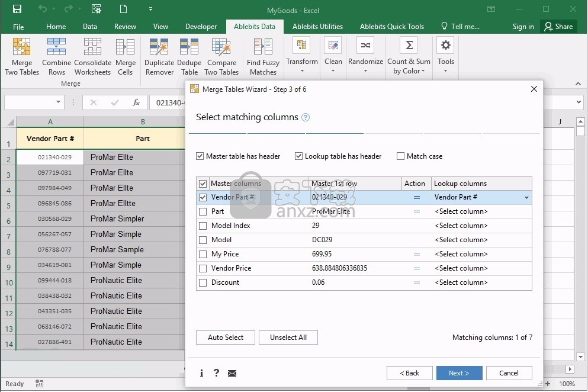Check the Model Index row checkbox
This screenshot has height=392, width=588.
(x=203, y=226)
